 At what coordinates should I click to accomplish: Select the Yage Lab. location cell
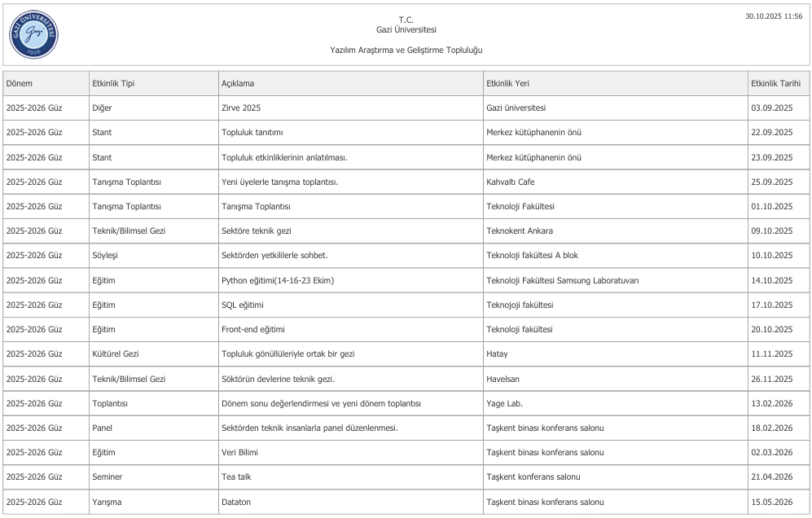coord(504,404)
